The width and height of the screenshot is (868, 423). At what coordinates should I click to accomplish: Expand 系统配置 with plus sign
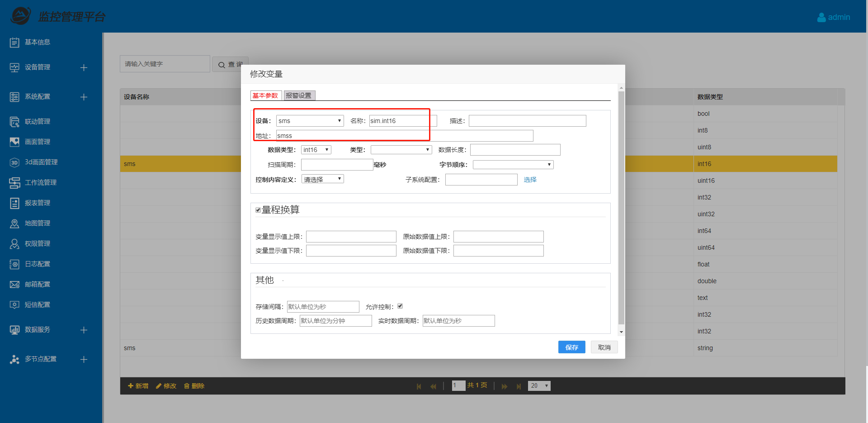point(84,97)
